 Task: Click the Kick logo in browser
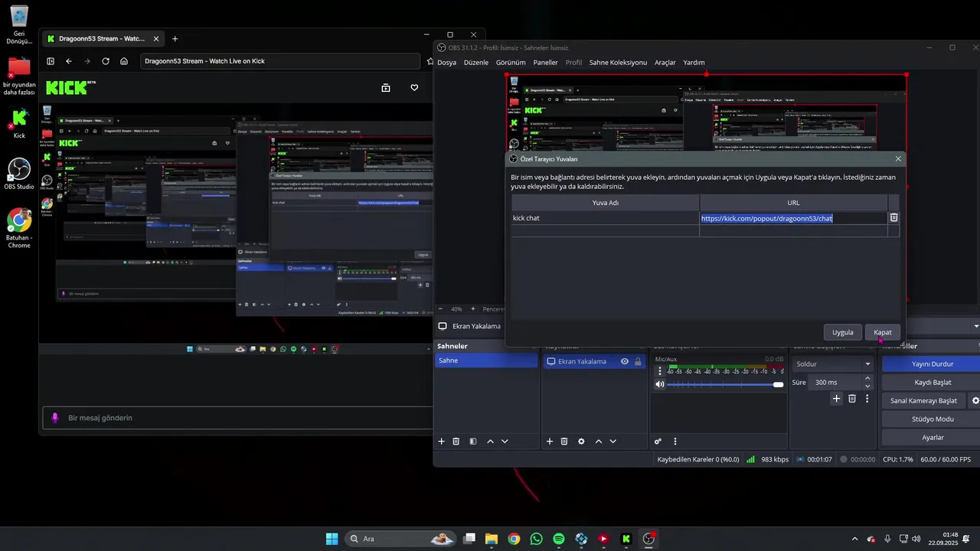click(67, 87)
